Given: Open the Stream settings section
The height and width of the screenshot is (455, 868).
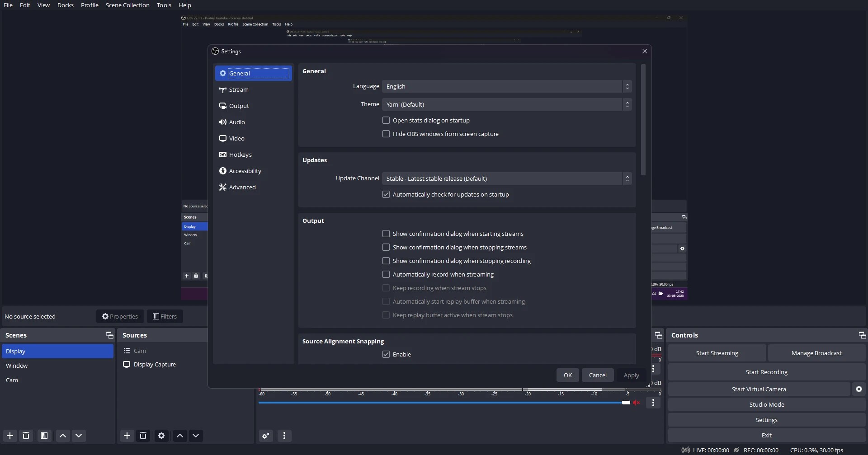Looking at the screenshot, I should click(239, 89).
